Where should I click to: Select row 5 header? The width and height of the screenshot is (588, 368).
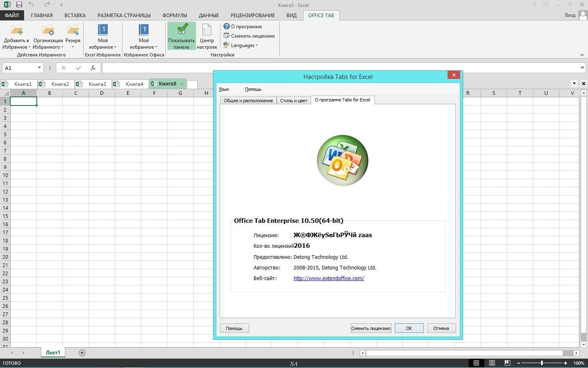pyautogui.click(x=5, y=134)
